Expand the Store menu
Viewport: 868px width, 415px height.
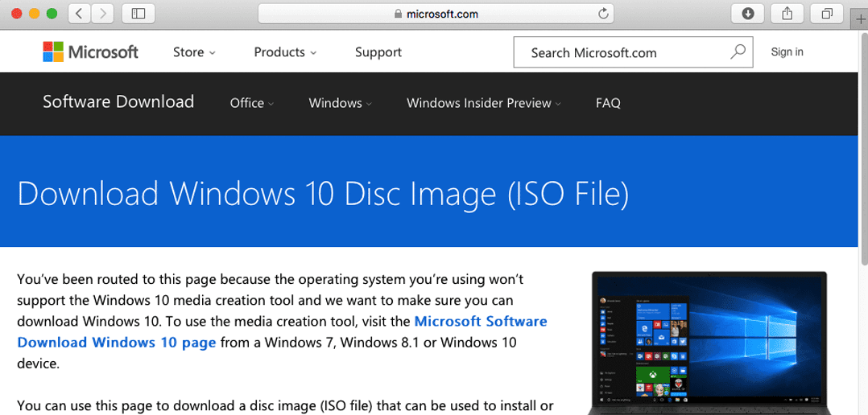(x=194, y=52)
